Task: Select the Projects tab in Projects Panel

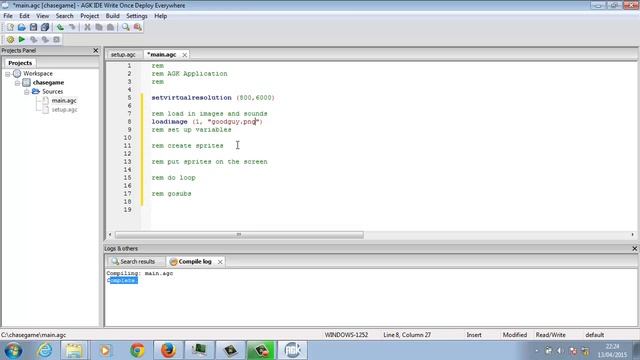Action: click(x=20, y=63)
